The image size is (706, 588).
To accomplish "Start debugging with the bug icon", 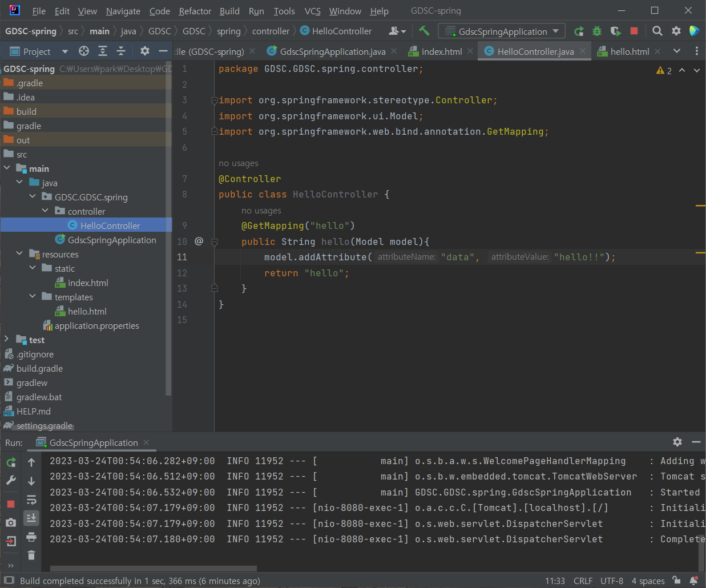I will coord(597,31).
